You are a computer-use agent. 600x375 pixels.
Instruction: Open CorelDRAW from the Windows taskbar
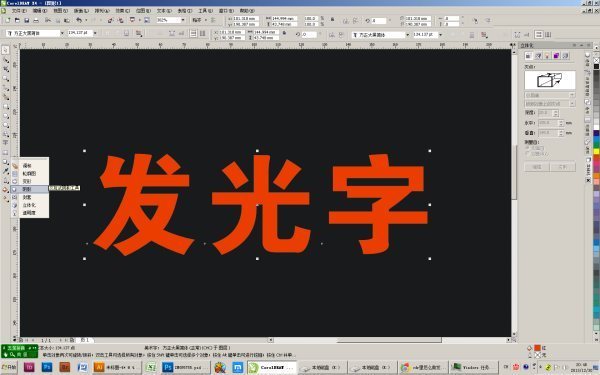click(272, 367)
